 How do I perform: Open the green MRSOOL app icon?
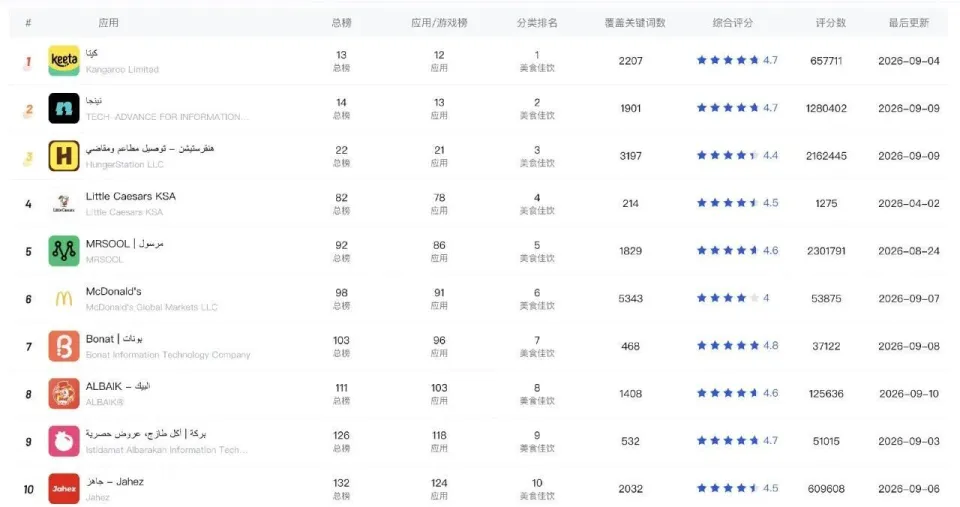(64, 251)
